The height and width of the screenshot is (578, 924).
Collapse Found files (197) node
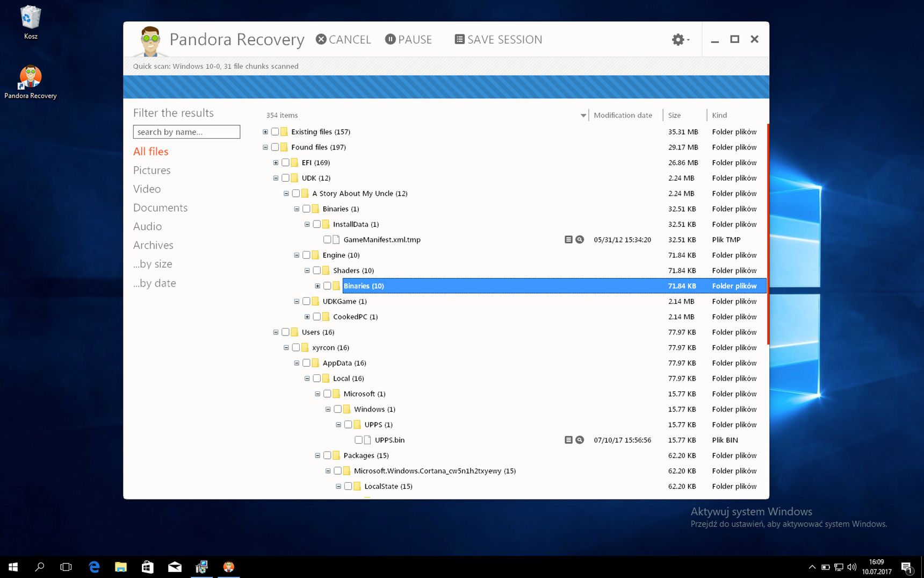(265, 147)
